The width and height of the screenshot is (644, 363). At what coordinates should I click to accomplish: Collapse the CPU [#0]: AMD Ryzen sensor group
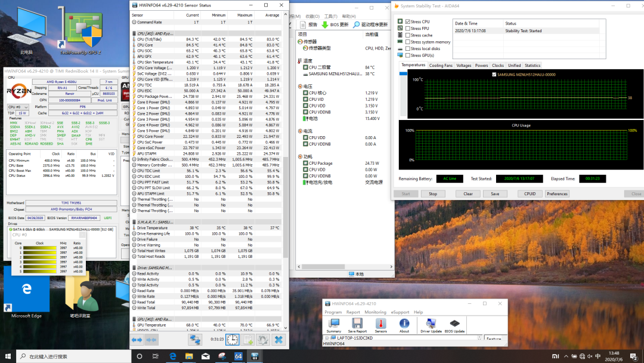coord(134,33)
